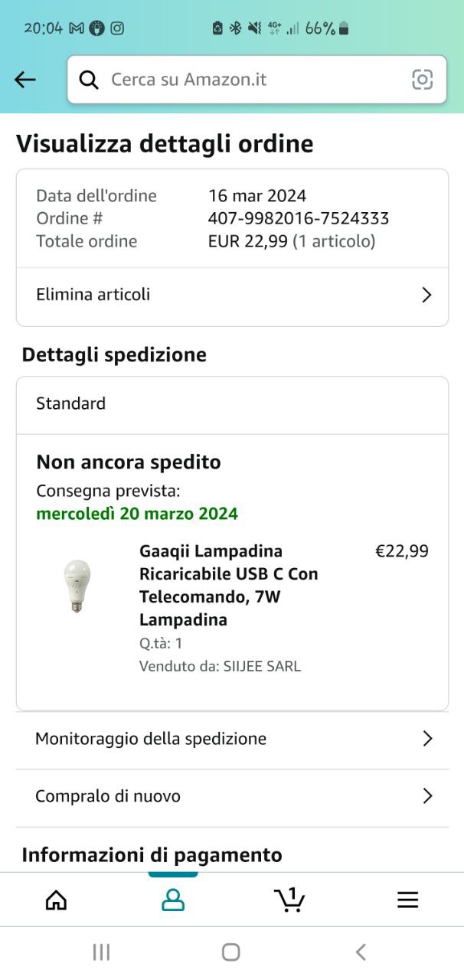
Task: Open camera lens visual search
Action: coord(422,80)
